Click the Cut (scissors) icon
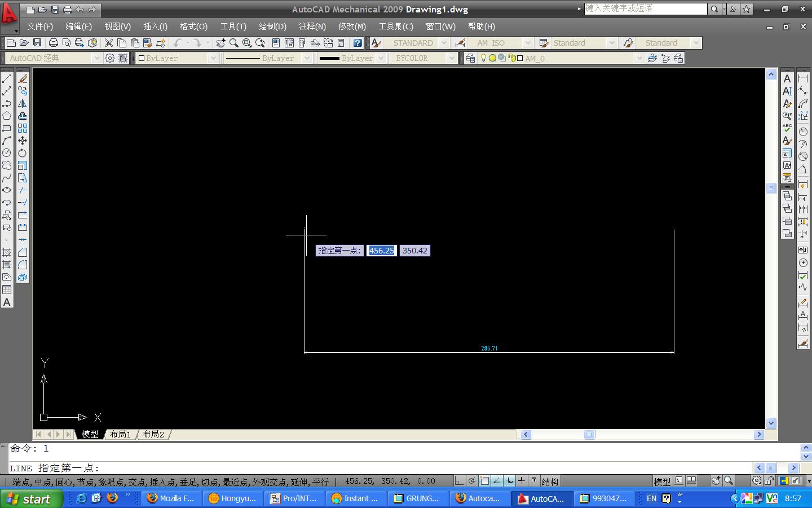The image size is (812, 508). pos(109,43)
